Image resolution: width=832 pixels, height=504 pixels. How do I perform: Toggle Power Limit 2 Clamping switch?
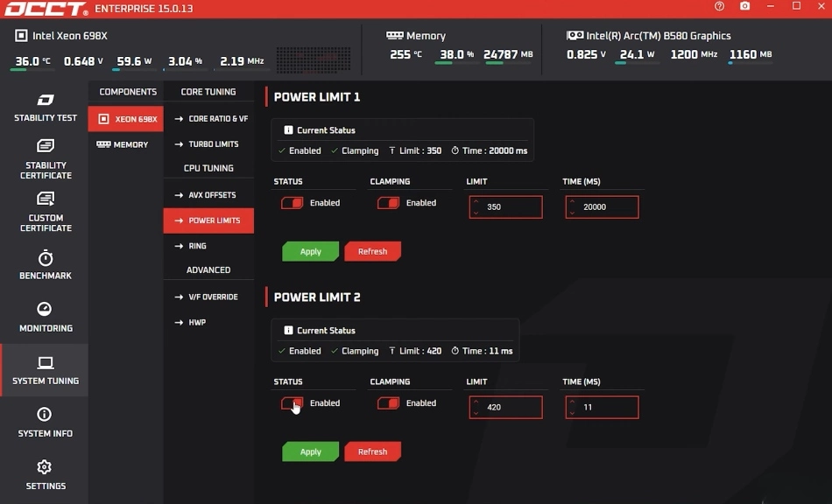click(388, 403)
